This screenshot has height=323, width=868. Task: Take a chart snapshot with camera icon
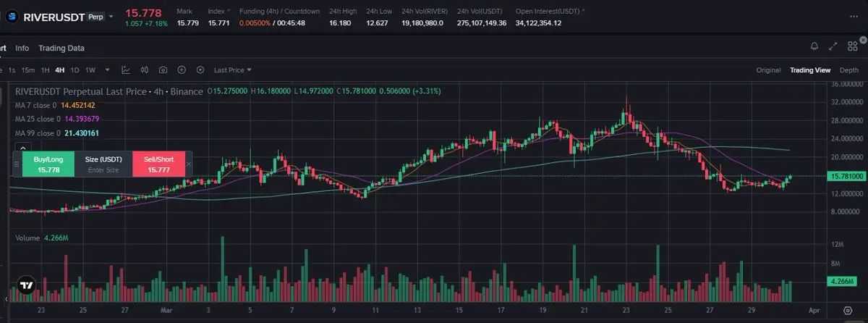[x=163, y=70]
